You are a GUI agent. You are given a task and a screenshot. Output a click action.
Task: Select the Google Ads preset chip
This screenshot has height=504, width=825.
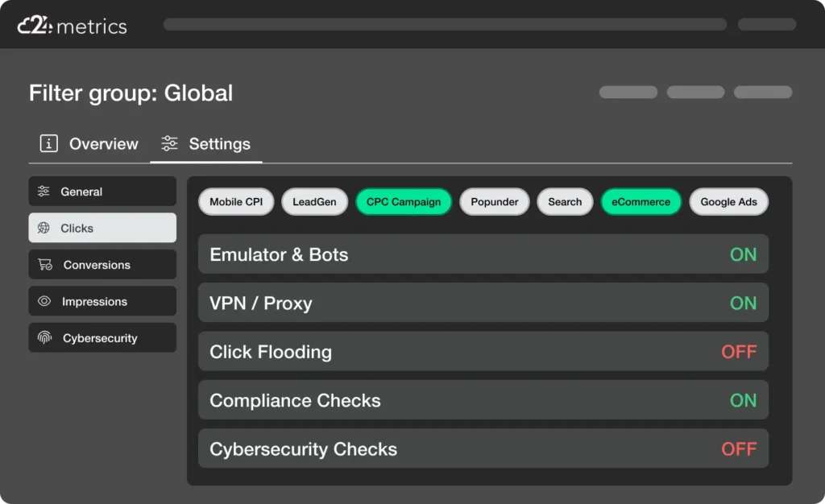point(728,202)
